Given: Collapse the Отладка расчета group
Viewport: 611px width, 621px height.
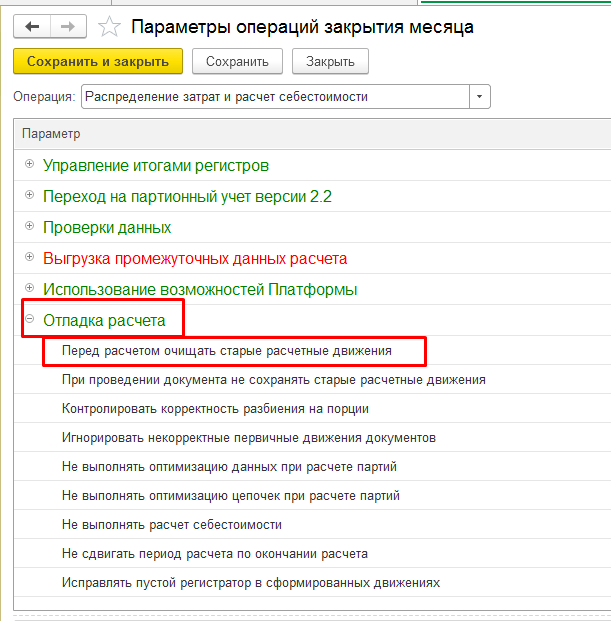Looking at the screenshot, I should point(29,318).
